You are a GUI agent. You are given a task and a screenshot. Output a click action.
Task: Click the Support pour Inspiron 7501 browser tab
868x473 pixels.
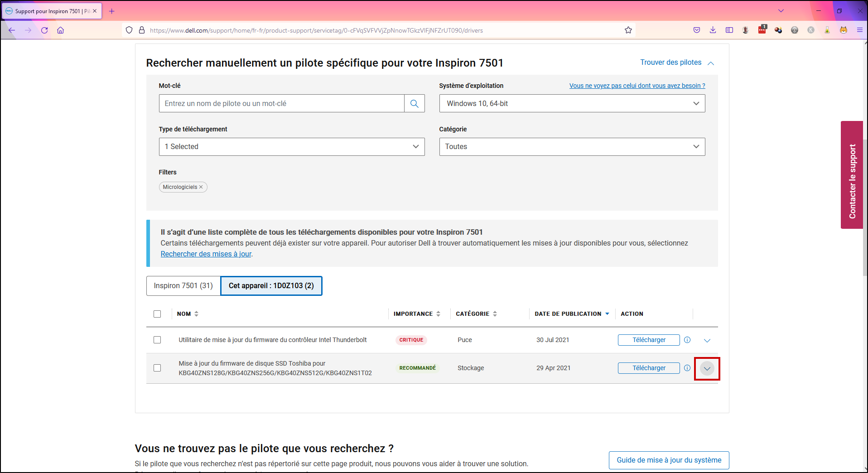(51, 11)
